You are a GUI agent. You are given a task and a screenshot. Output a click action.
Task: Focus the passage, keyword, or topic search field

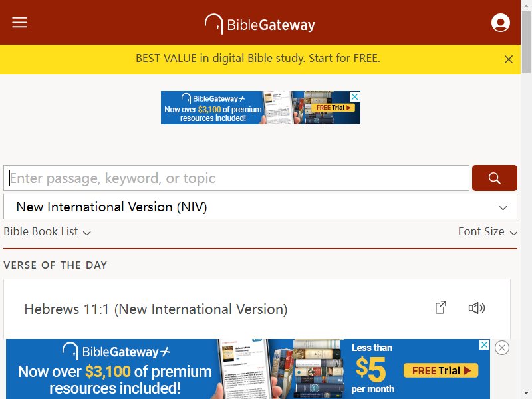point(237,178)
